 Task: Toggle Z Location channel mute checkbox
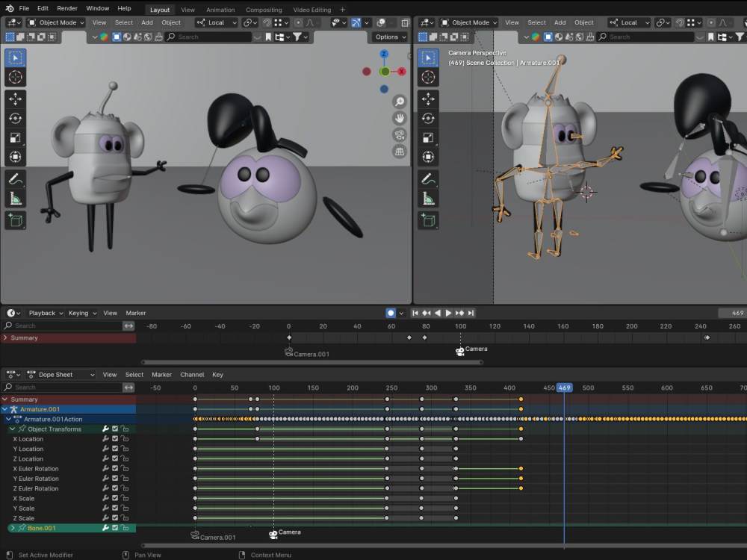pos(115,458)
